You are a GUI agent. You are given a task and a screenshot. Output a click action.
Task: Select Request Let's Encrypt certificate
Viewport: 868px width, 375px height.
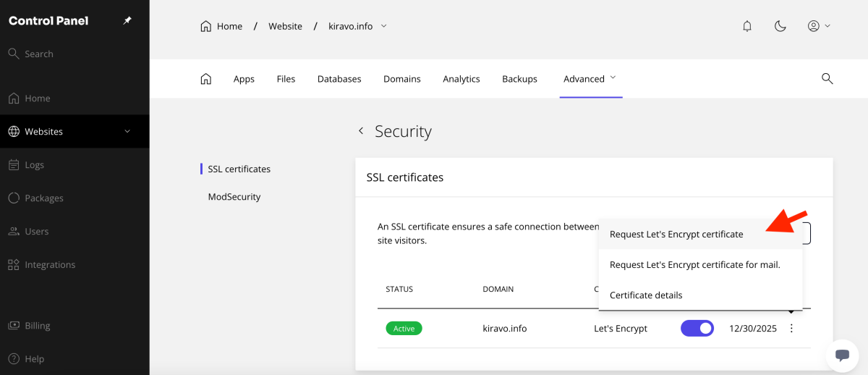click(x=676, y=235)
